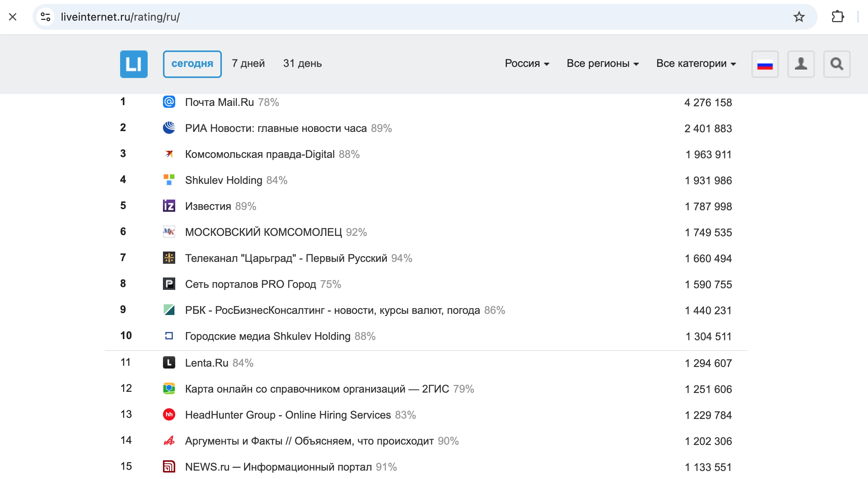Click the LiveInternet LI logo
This screenshot has height=479, width=868.
(x=134, y=64)
